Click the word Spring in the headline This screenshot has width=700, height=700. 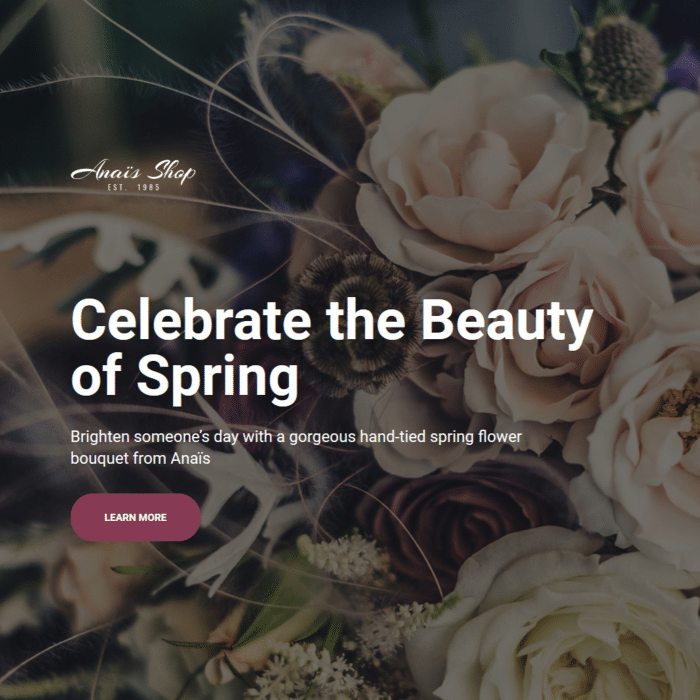(217, 379)
